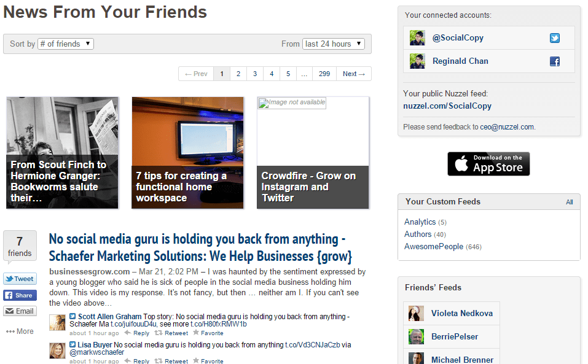This screenshot has height=364, width=588.
Task: Open Michael Brenner's feed
Action: click(x=463, y=360)
